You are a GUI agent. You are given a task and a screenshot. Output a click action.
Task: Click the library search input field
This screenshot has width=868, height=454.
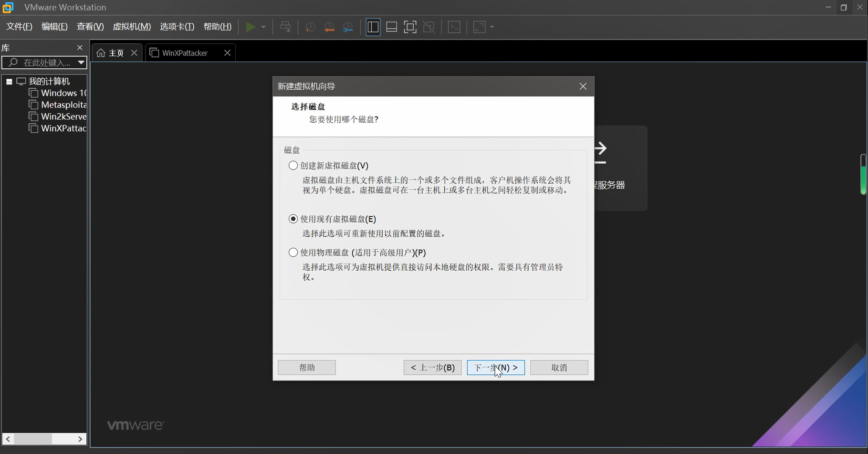click(x=39, y=63)
